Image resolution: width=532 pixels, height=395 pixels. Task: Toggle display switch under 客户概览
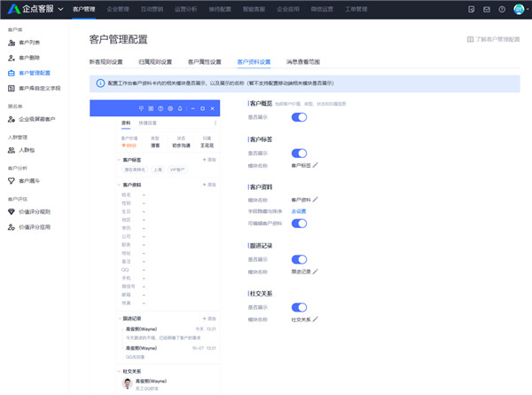pos(300,117)
